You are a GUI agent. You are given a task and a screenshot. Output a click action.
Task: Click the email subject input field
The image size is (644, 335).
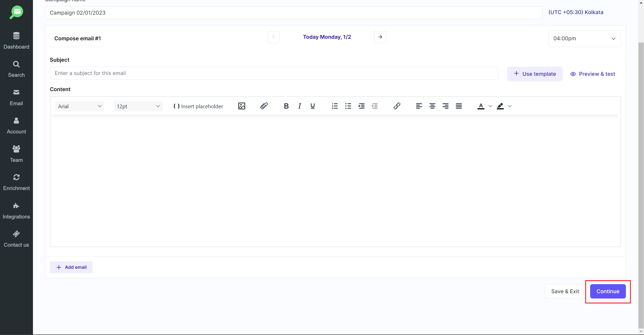tap(274, 73)
